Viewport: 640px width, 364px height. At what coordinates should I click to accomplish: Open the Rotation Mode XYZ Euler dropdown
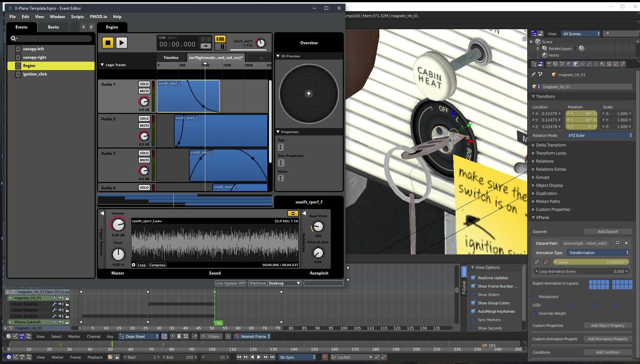pos(599,135)
